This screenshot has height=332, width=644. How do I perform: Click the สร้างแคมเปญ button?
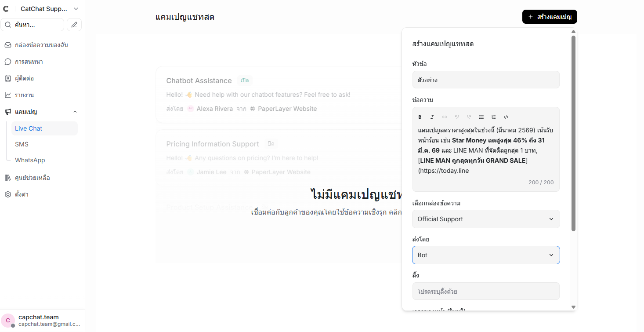pos(550,17)
